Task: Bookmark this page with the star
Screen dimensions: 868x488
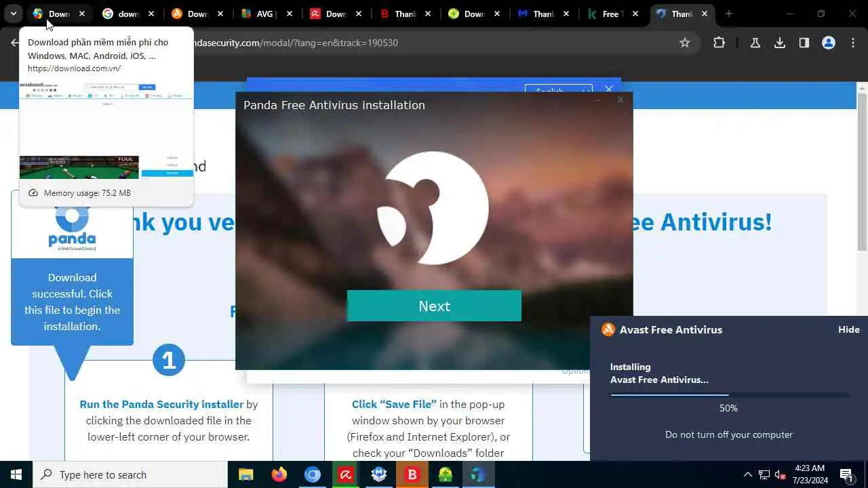Action: (x=685, y=43)
